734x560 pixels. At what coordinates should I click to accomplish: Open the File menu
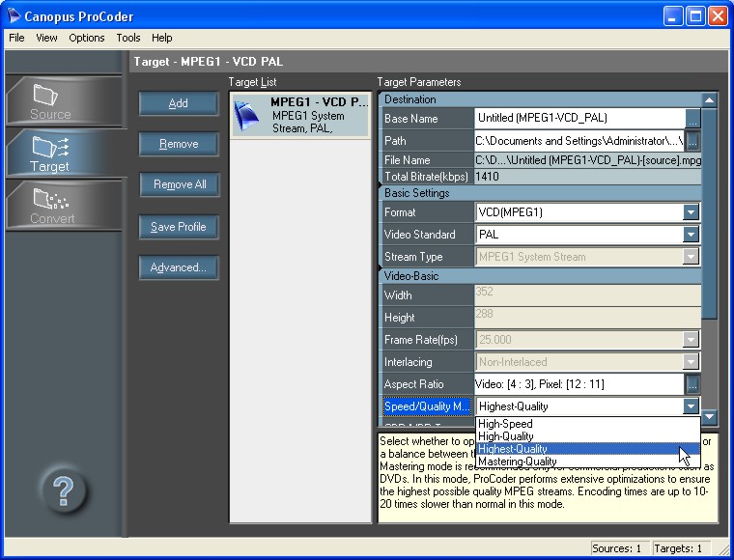(16, 38)
